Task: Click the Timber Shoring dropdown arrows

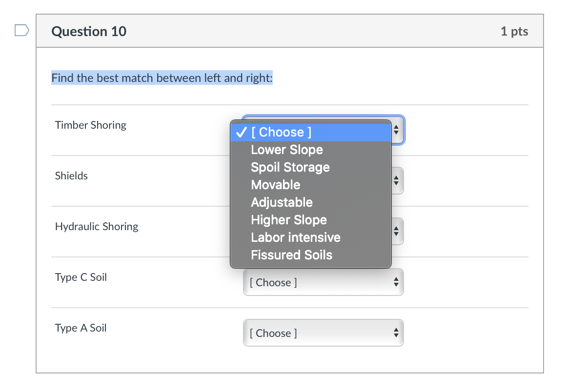Action: (x=396, y=130)
